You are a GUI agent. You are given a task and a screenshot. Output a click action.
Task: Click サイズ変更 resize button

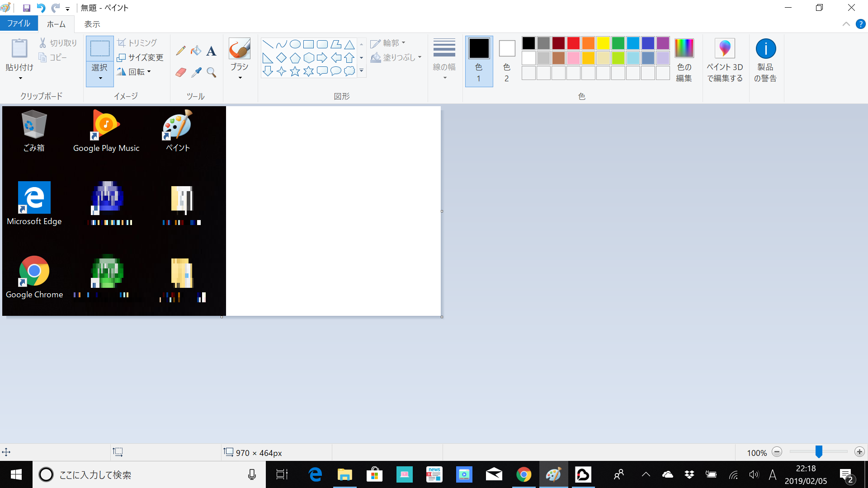click(140, 57)
